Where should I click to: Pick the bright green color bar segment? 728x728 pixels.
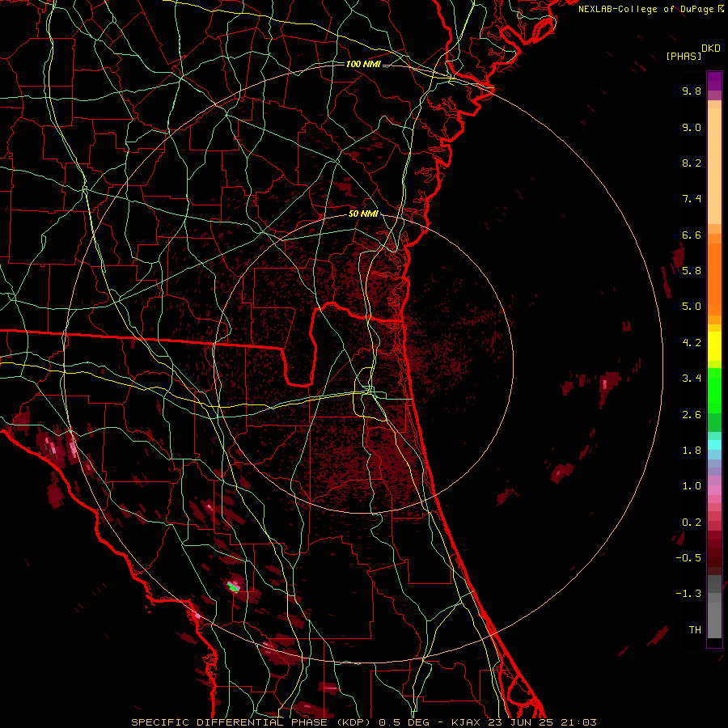click(714, 390)
